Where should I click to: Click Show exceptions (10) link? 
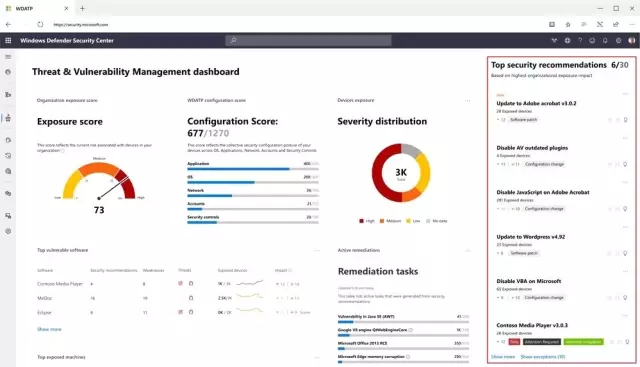click(x=543, y=357)
